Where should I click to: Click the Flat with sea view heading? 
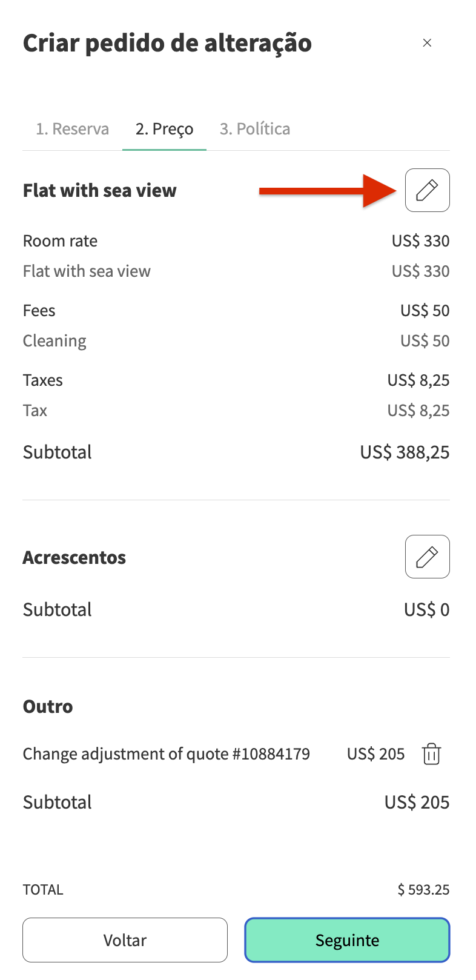point(100,191)
